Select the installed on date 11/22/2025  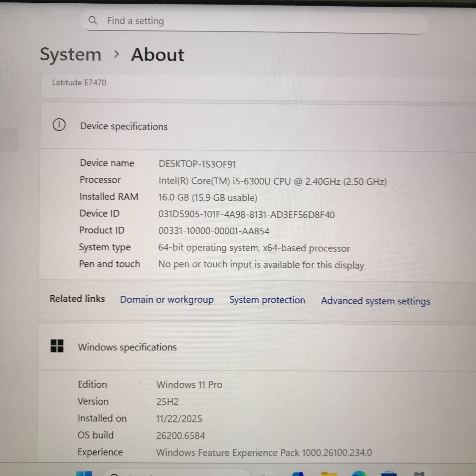click(179, 419)
